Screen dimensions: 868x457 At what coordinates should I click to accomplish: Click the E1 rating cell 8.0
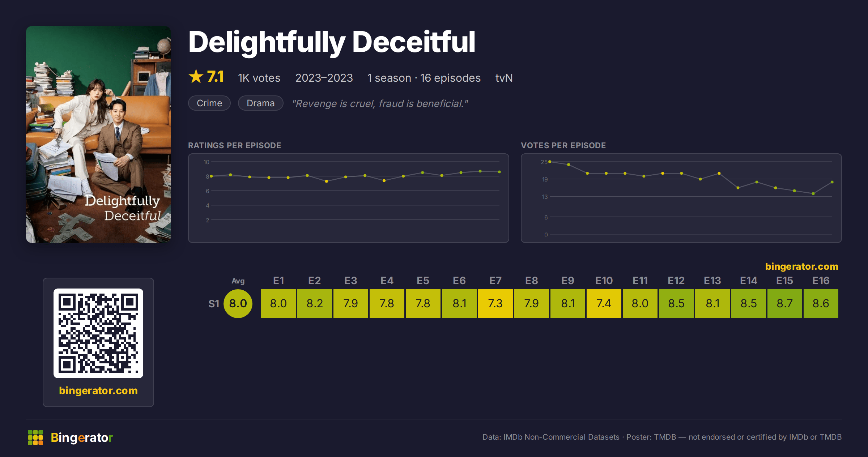point(278,304)
